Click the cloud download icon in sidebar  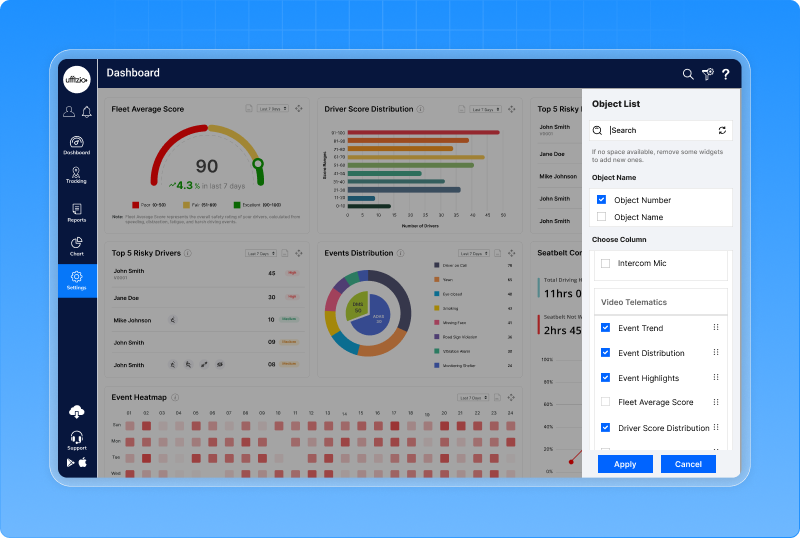pyautogui.click(x=76, y=412)
